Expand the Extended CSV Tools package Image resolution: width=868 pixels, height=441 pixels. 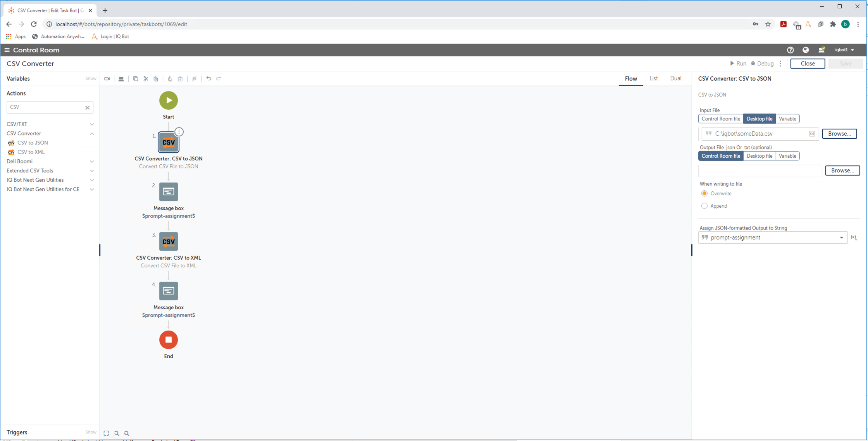pyautogui.click(x=92, y=171)
